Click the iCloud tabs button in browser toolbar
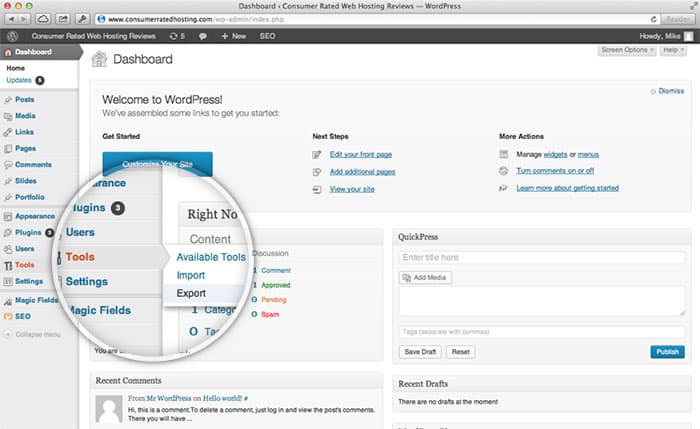 click(43, 19)
